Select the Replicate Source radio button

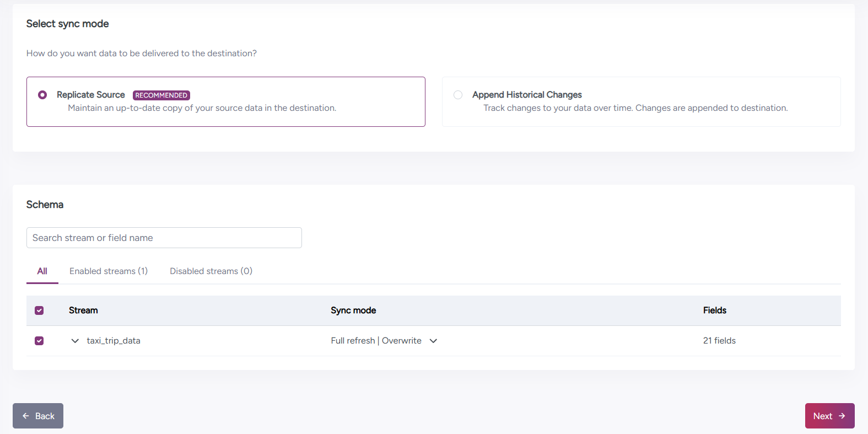42,95
